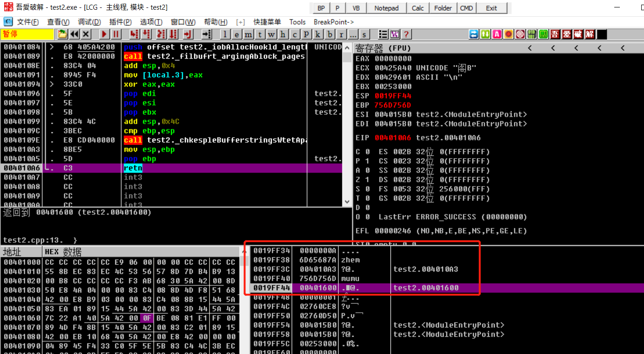Open Call stack with 'k' button
The image size is (644, 354).
point(318,34)
